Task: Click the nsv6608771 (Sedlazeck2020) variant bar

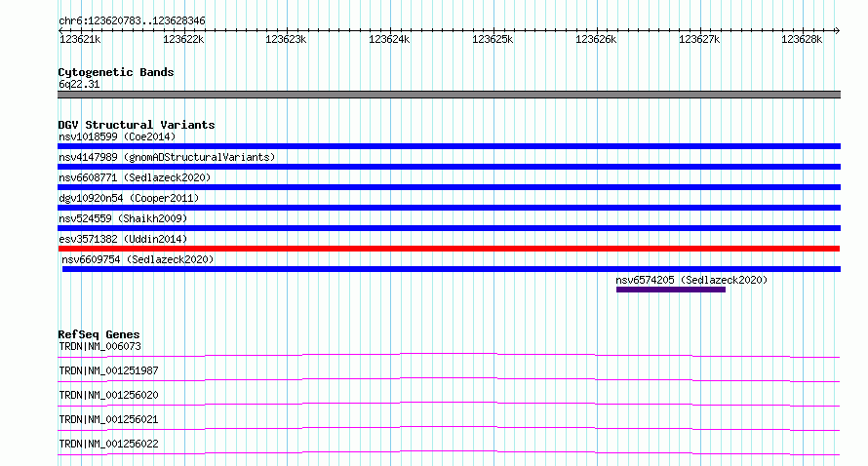Action: pos(449,187)
